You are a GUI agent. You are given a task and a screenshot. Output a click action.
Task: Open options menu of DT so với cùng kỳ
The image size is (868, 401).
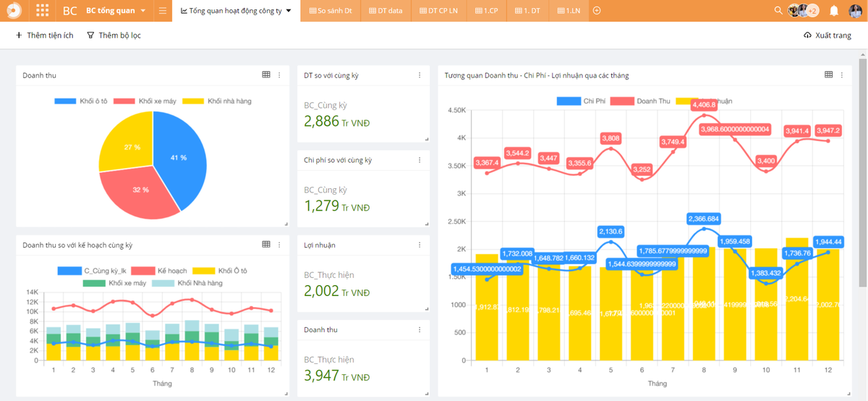(x=420, y=75)
